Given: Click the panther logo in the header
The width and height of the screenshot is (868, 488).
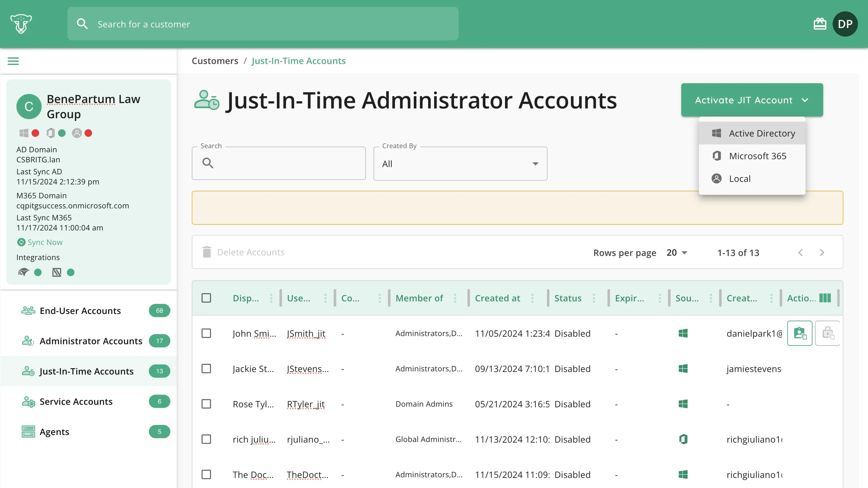Looking at the screenshot, I should 21,24.
